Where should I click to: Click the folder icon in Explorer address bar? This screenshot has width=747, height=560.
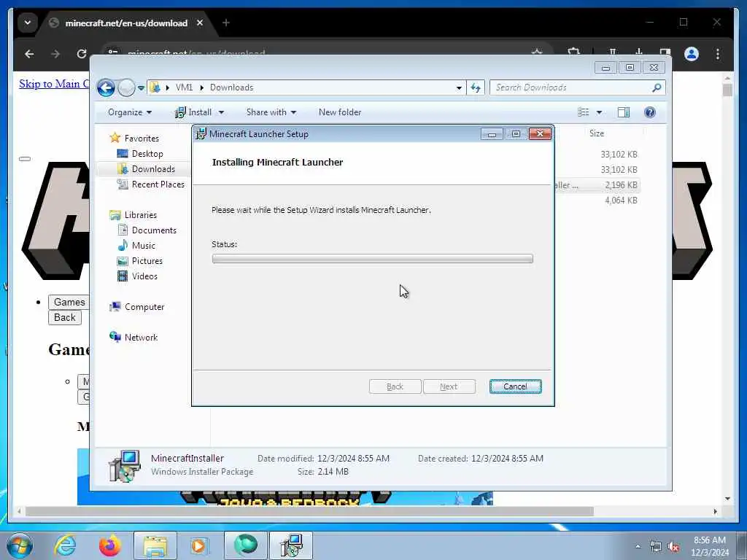155,87
